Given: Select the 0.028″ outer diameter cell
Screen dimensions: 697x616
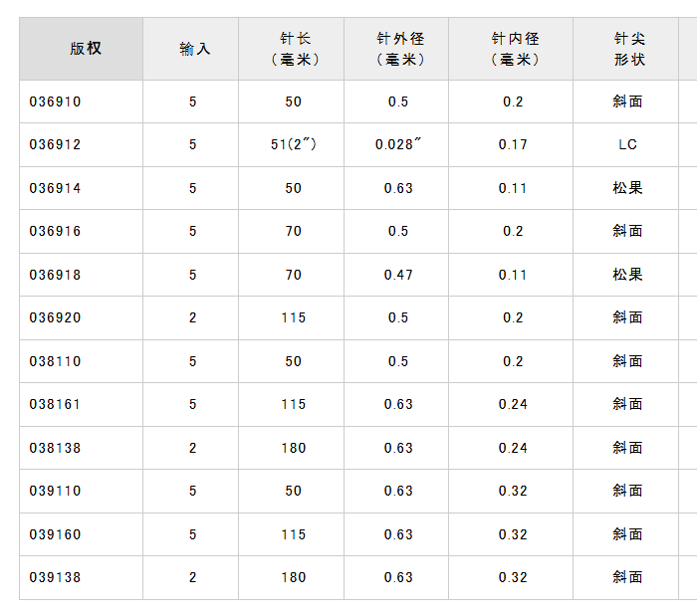Looking at the screenshot, I should click(x=398, y=145).
